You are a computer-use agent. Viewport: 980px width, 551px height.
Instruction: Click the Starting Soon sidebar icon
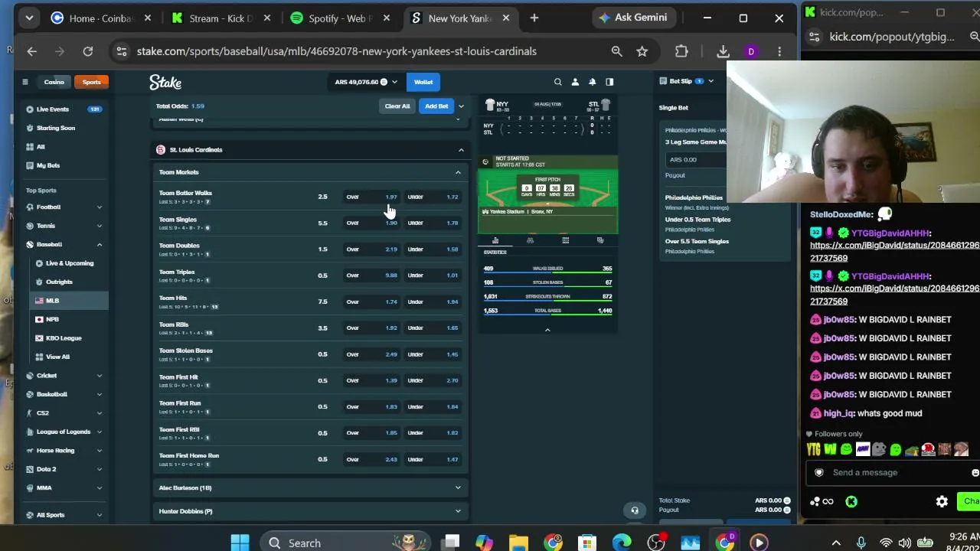point(30,128)
